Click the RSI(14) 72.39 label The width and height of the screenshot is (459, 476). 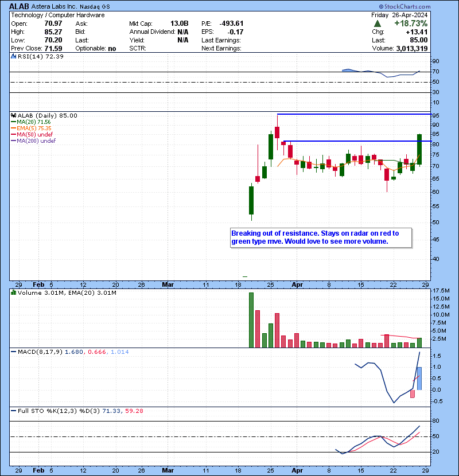tap(41, 56)
